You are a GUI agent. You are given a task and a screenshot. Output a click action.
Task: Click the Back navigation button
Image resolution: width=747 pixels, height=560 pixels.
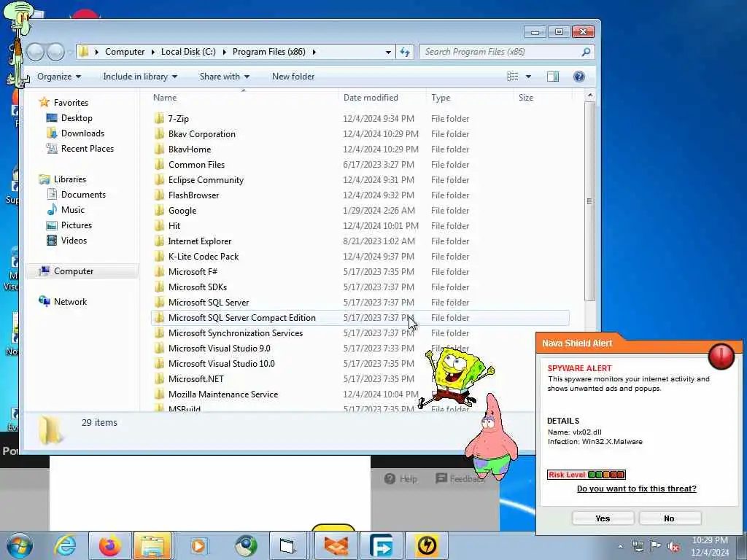(35, 52)
